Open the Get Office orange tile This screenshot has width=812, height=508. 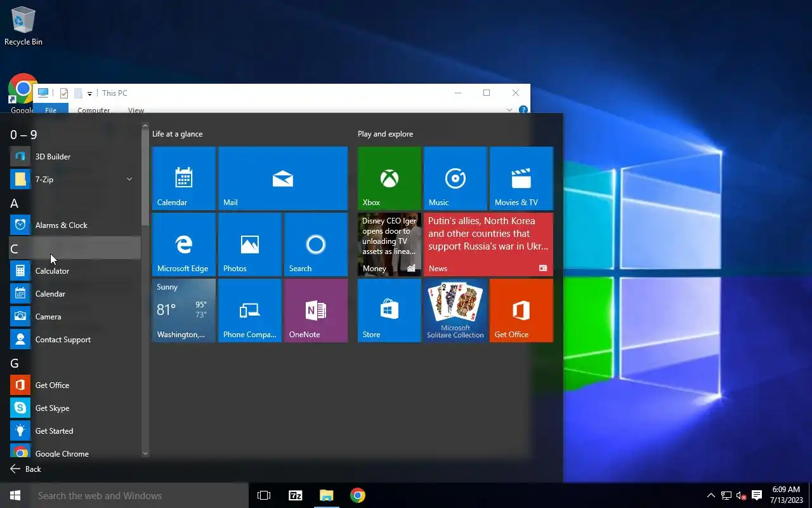[x=521, y=311]
